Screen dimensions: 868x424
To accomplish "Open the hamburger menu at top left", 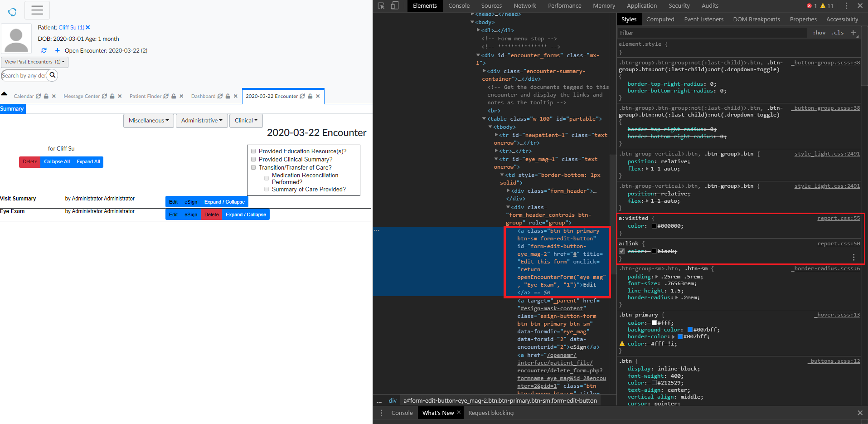I will click(x=37, y=10).
